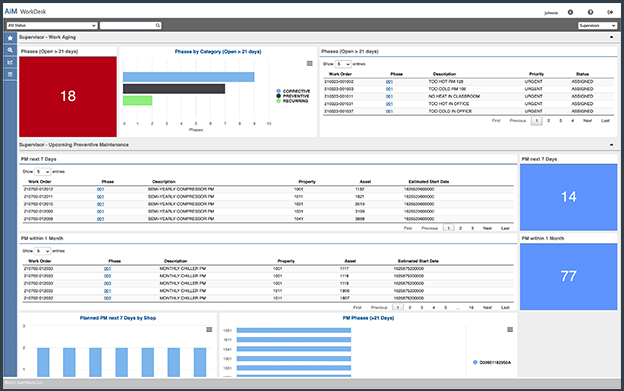This screenshot has height=391, width=624.
Task: Open phase 001 link for work order 210702-012012
Action: [x=100, y=189]
